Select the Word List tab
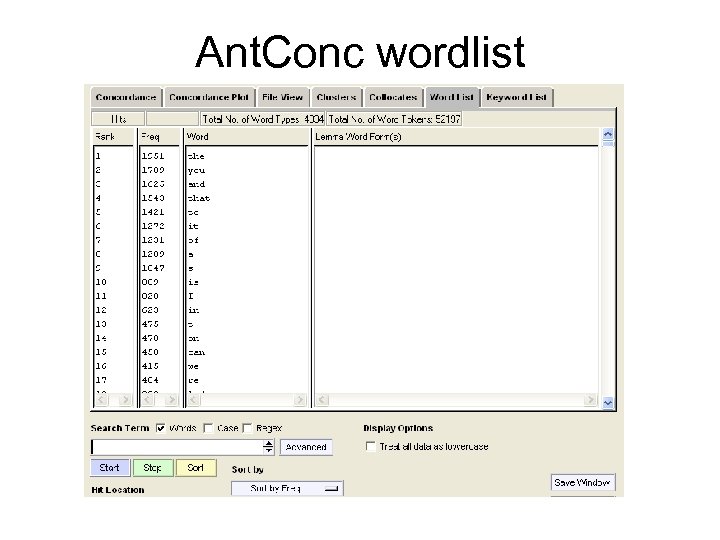 pos(452,97)
